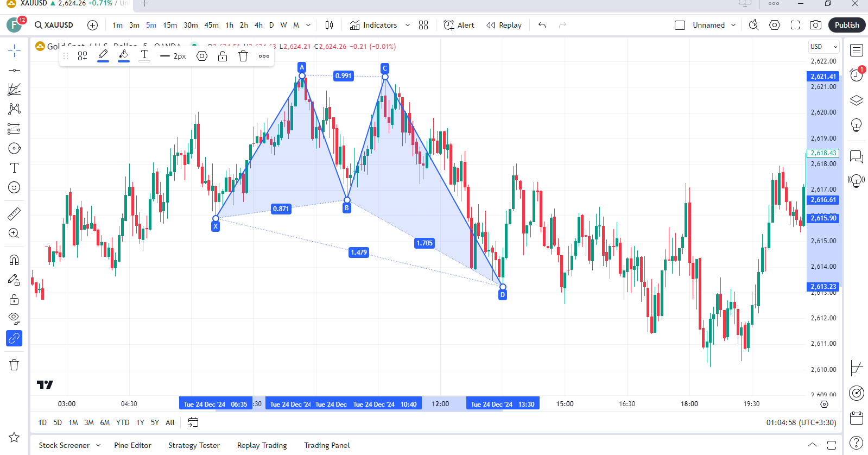Open the favorites star toolbar

click(14, 437)
